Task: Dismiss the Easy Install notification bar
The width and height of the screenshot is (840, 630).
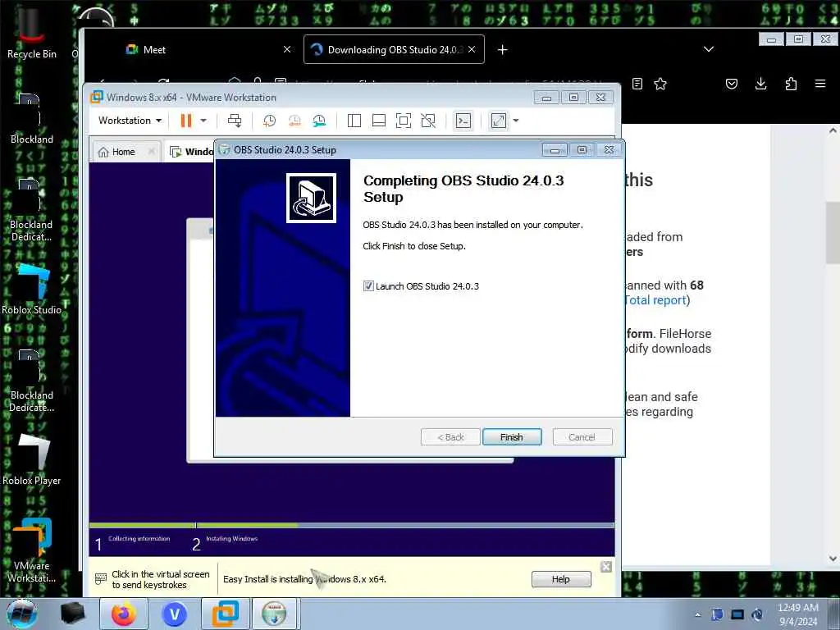Action: 606,567
